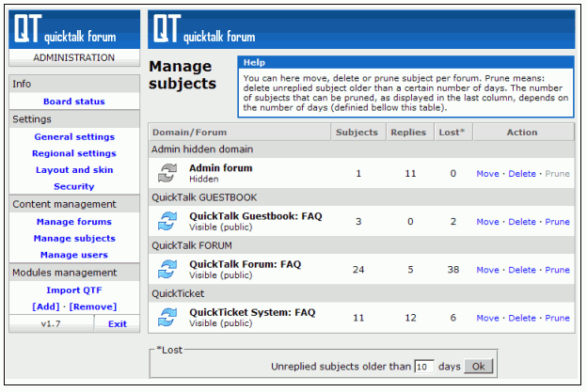The height and width of the screenshot is (392, 587).
Task: Click the days number input field
Action: coord(423,367)
